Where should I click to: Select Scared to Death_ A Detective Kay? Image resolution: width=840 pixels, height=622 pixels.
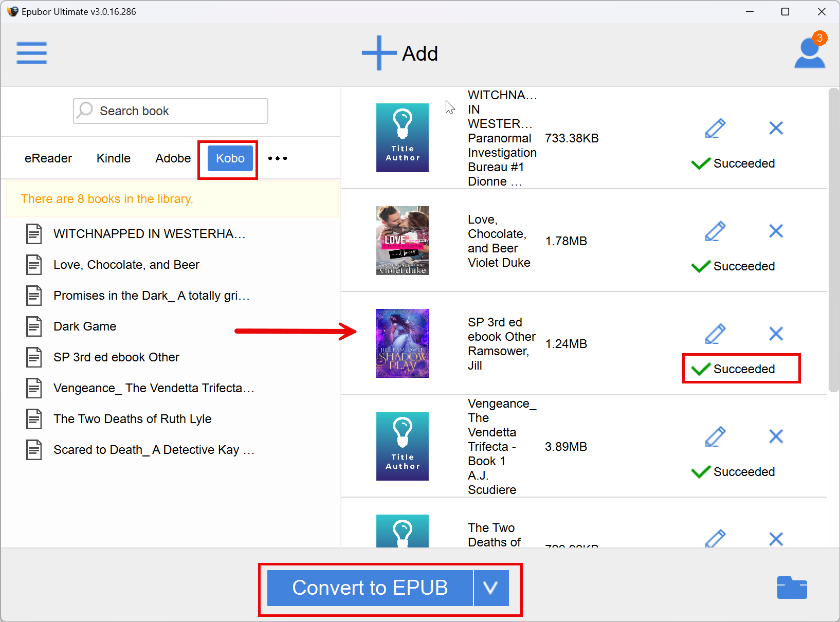coord(154,450)
